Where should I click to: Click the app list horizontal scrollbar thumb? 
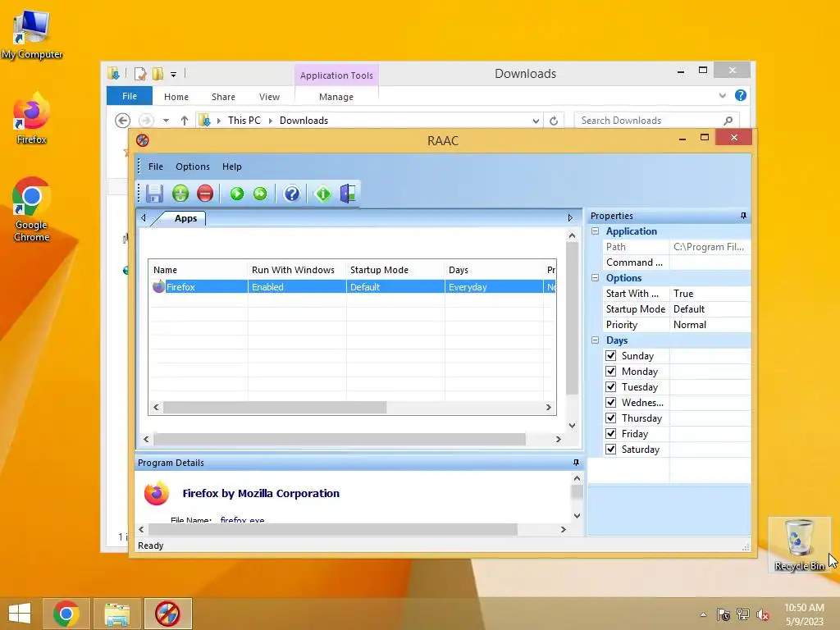click(275, 407)
